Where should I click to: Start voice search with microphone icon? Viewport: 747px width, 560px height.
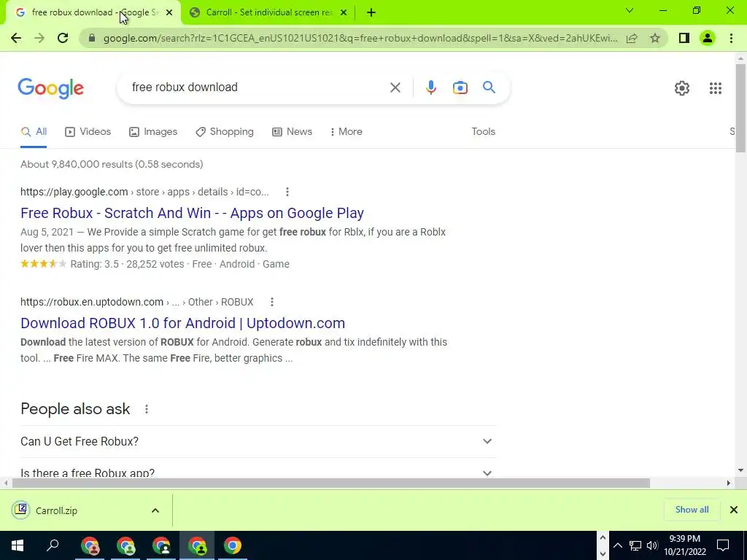[430, 87]
